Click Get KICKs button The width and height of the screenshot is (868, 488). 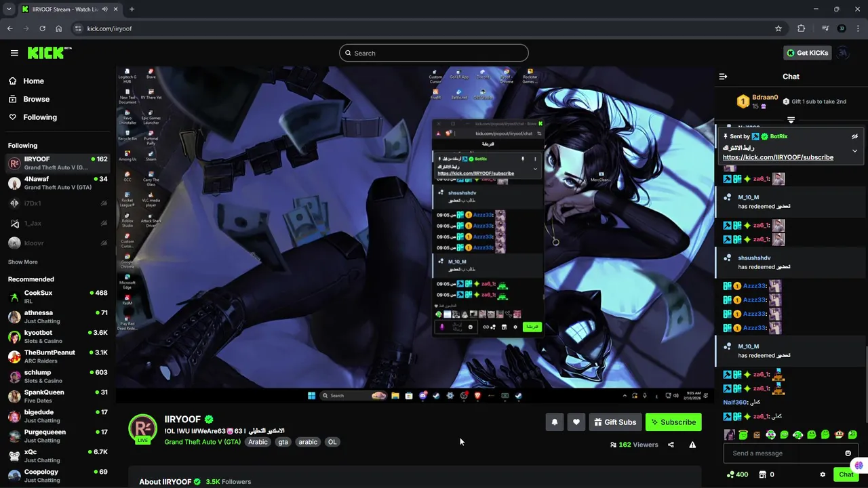(x=807, y=53)
